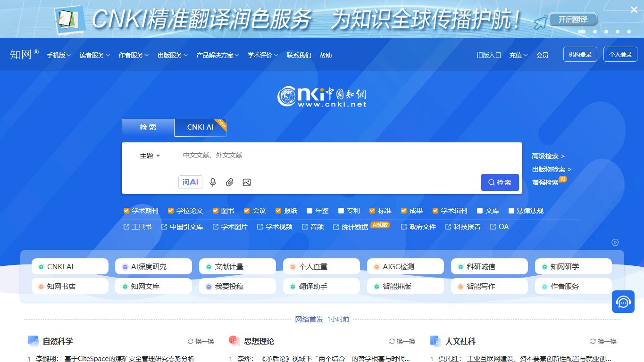Click the search input field 中文文献、外文文献
The height and width of the screenshot is (362, 644).
349,155
